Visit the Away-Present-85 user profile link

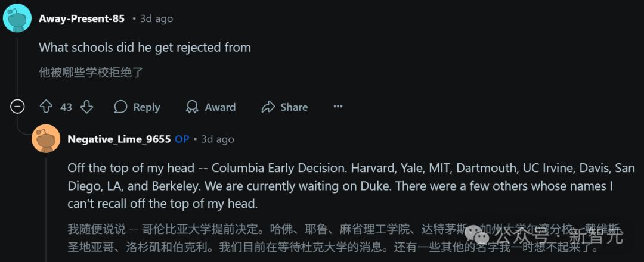point(82,18)
